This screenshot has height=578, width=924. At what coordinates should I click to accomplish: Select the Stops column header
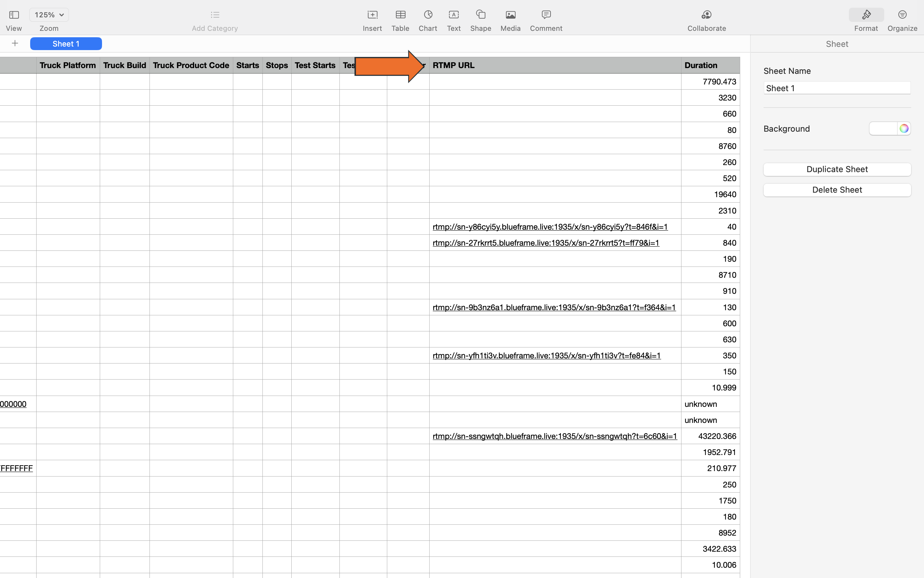click(277, 66)
